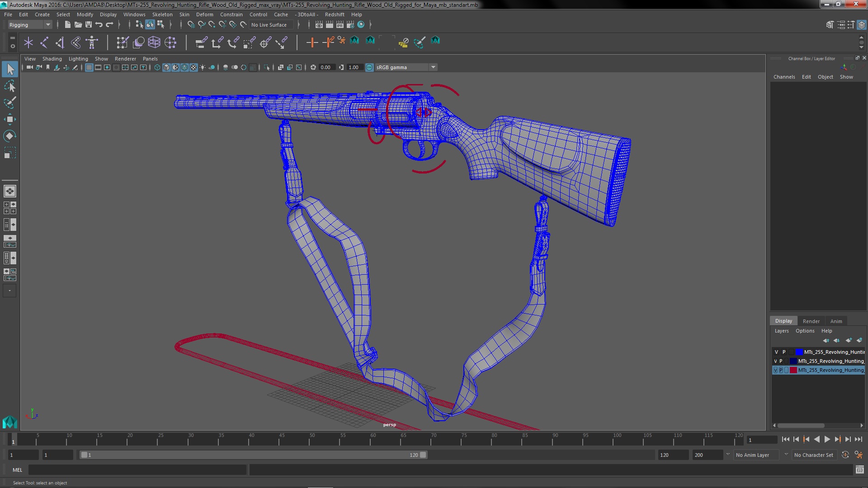Save the scene with the floppy icon

click(x=88, y=25)
